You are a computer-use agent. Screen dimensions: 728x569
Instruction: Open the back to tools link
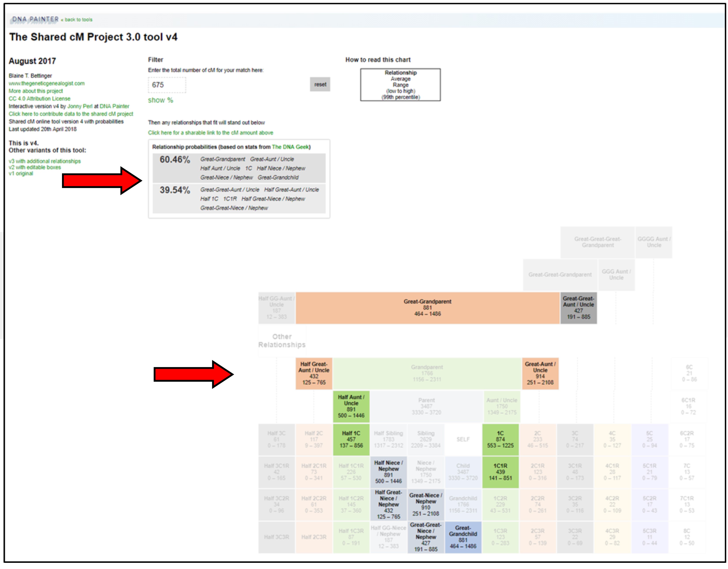point(78,20)
